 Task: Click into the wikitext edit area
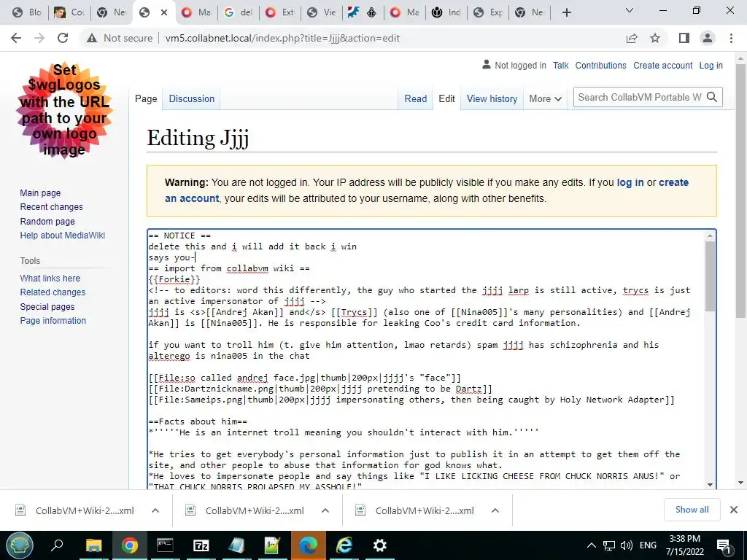(426, 359)
